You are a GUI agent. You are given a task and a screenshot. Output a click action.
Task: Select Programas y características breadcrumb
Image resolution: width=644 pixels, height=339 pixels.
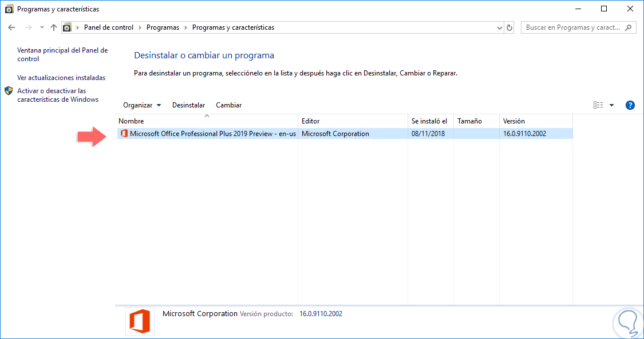(233, 27)
